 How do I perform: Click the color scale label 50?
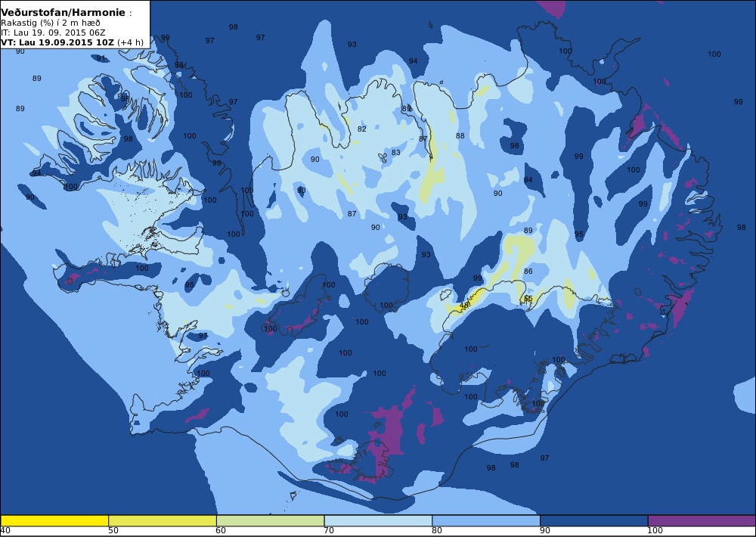(113, 531)
